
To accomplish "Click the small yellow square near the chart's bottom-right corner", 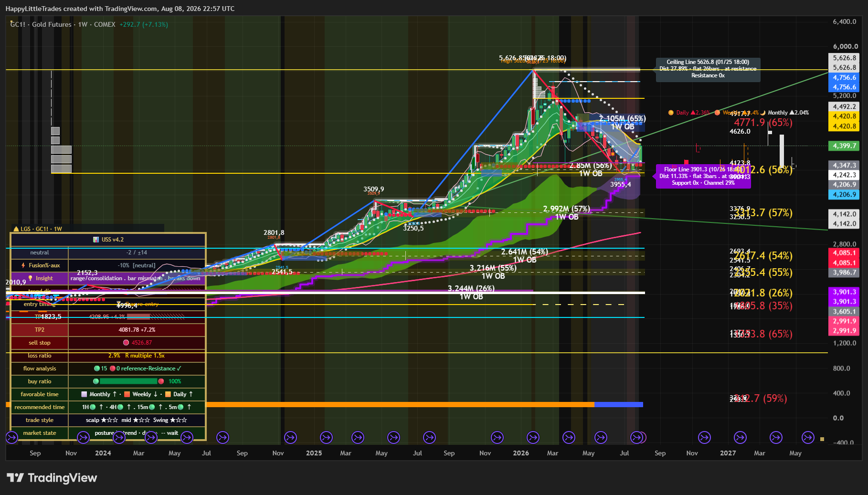I will (x=822, y=439).
